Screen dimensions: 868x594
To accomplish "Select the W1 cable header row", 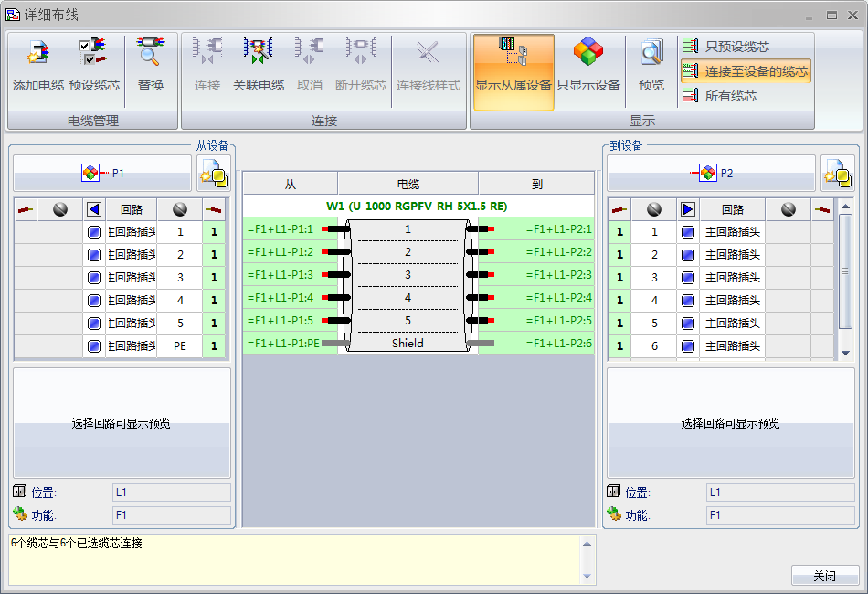I will coord(417,207).
